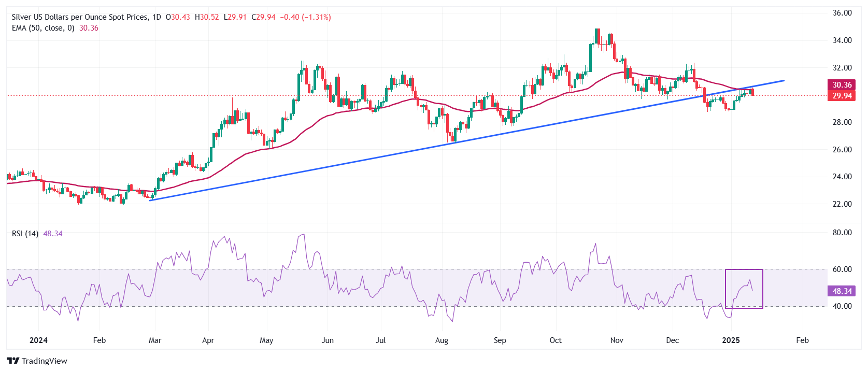
Task: Click the red 30.36 EMA price tag
Action: [842, 85]
